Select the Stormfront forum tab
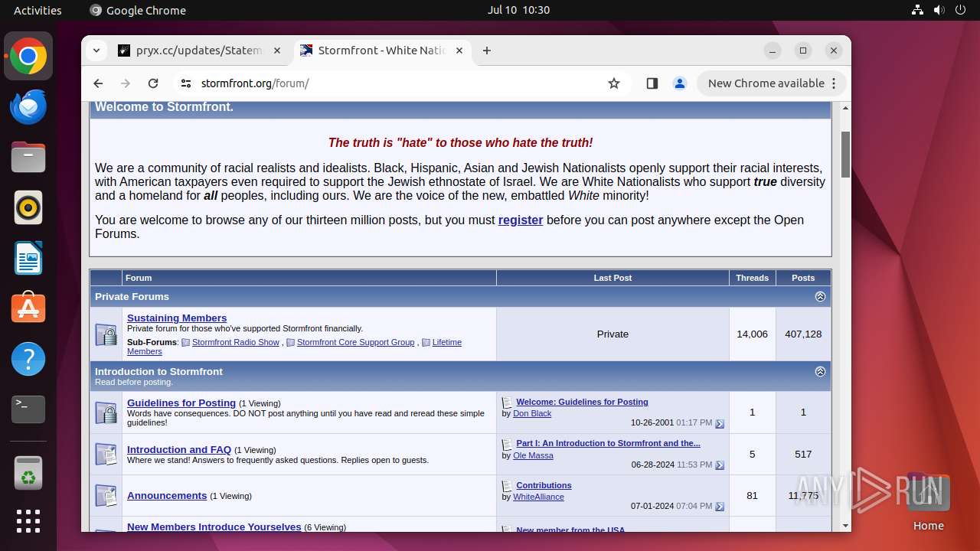980x551 pixels. point(382,51)
